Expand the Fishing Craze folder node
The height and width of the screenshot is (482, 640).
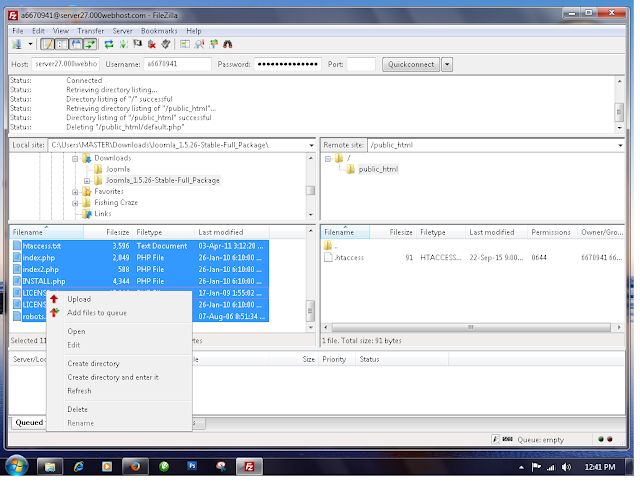pyautogui.click(x=75, y=203)
